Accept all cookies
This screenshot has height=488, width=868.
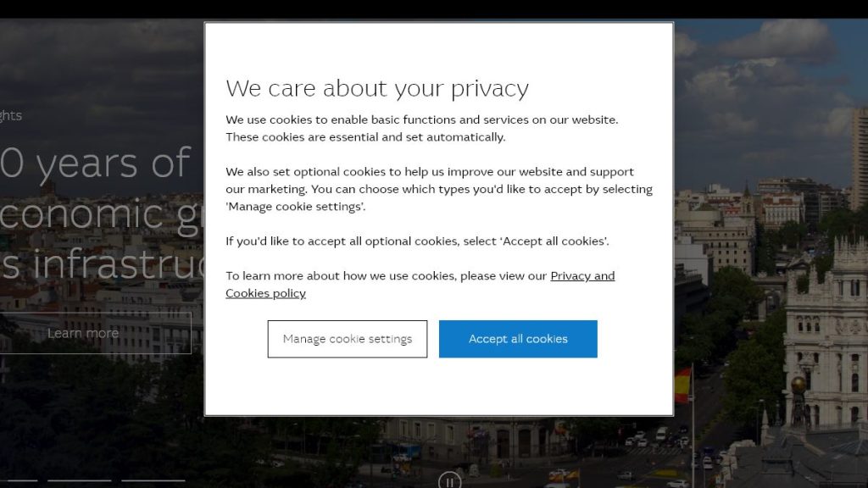518,339
